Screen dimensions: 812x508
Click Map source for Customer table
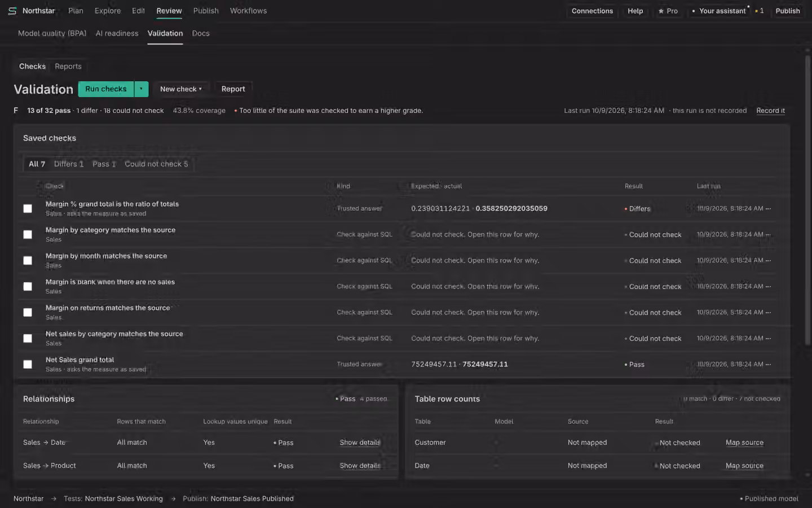(x=744, y=443)
